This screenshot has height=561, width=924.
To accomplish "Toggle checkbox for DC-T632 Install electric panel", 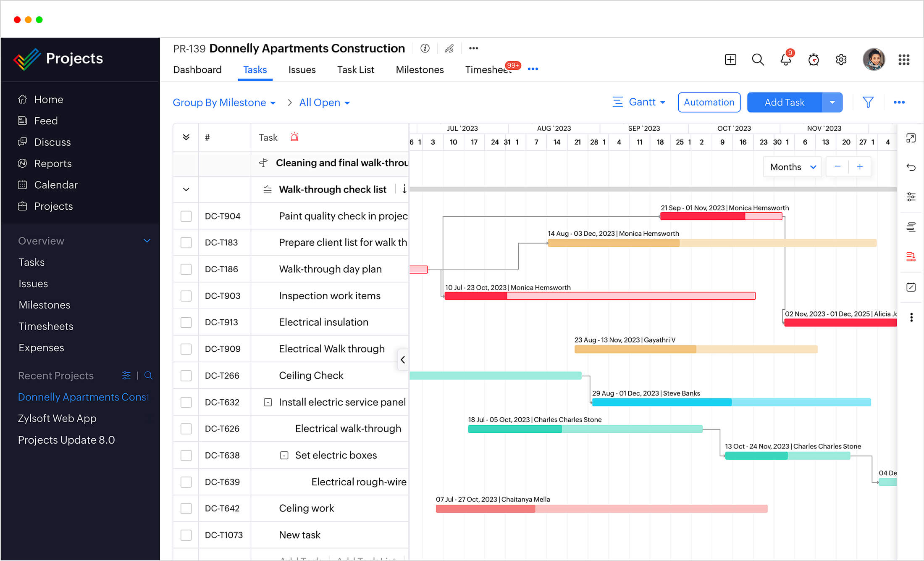I will 186,402.
